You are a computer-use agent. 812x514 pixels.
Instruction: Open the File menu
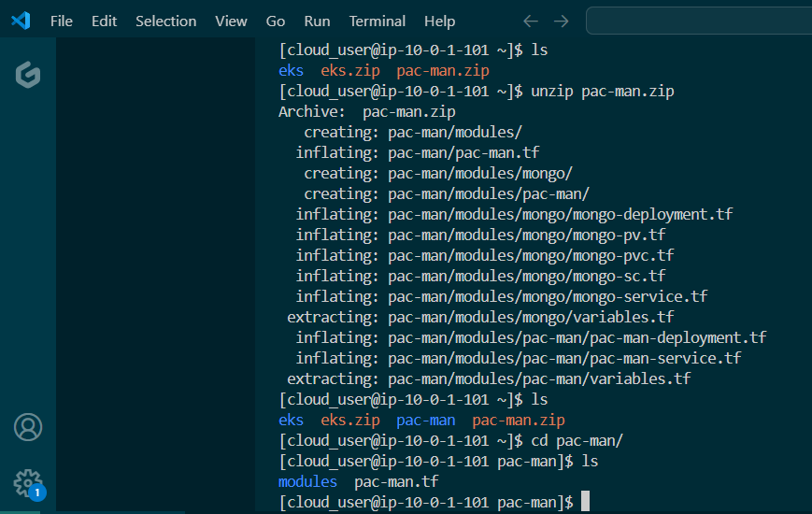[62, 21]
